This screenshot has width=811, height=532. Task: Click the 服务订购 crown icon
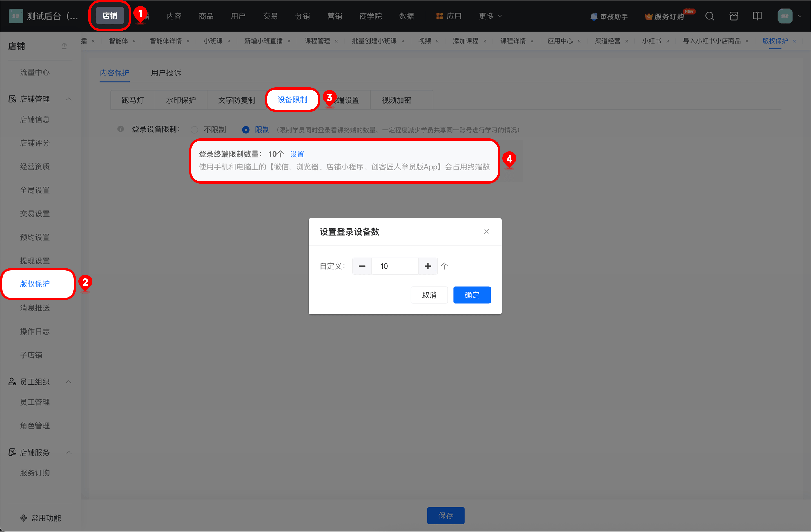tap(649, 16)
